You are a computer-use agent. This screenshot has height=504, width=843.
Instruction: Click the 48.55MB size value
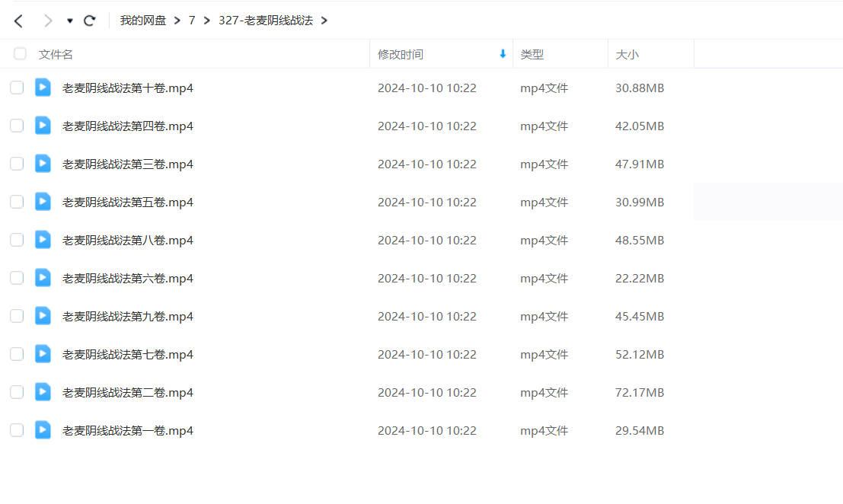640,241
